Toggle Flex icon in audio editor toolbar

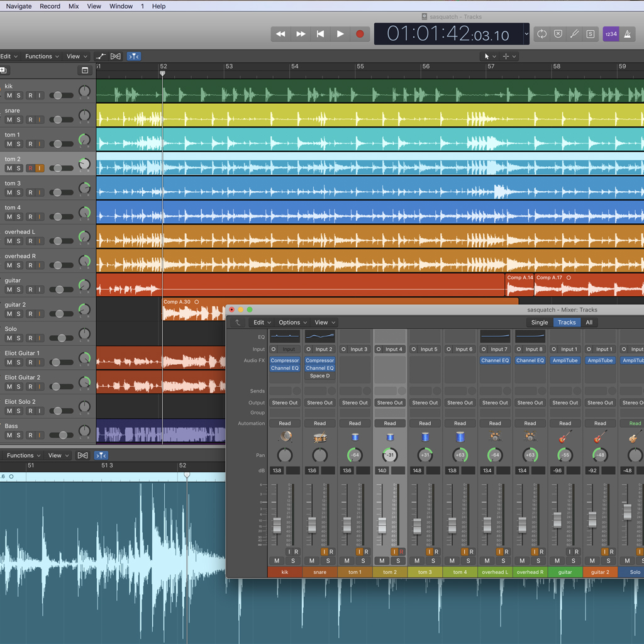82,455
